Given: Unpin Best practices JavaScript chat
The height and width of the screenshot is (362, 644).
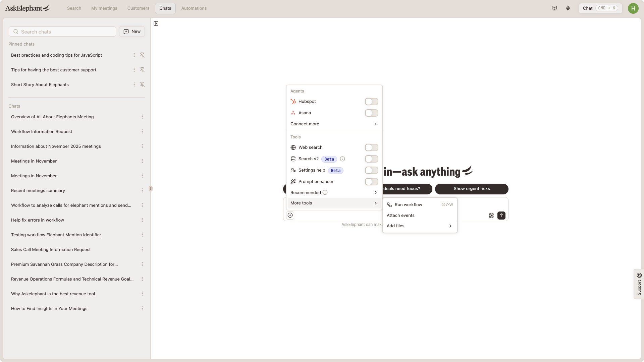Looking at the screenshot, I should (x=142, y=55).
